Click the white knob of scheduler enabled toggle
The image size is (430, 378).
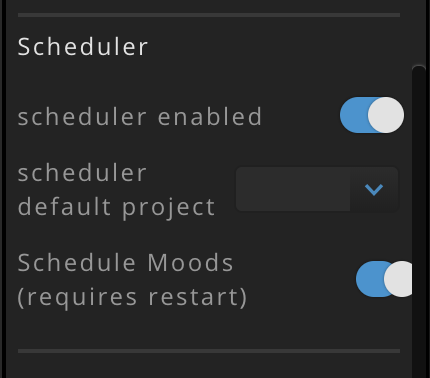point(386,115)
